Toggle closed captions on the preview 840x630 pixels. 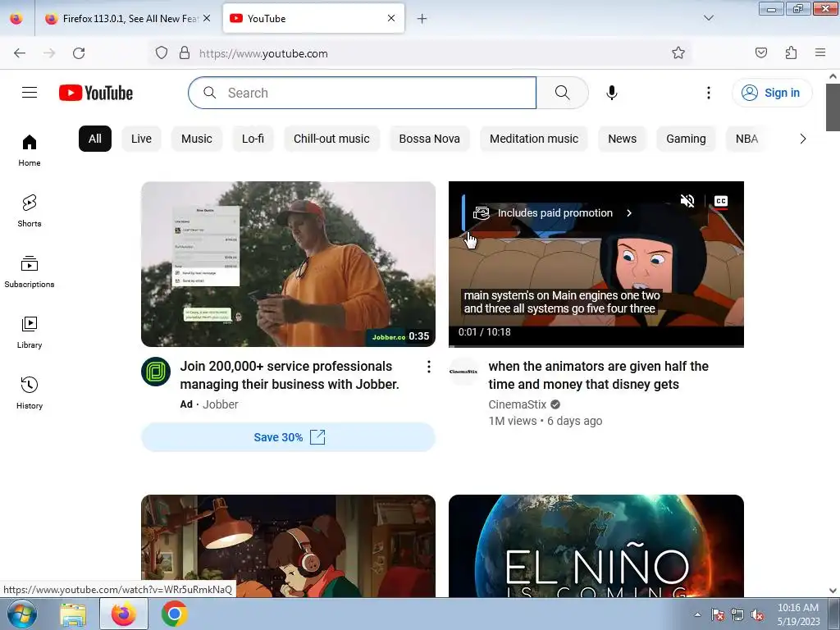point(721,202)
